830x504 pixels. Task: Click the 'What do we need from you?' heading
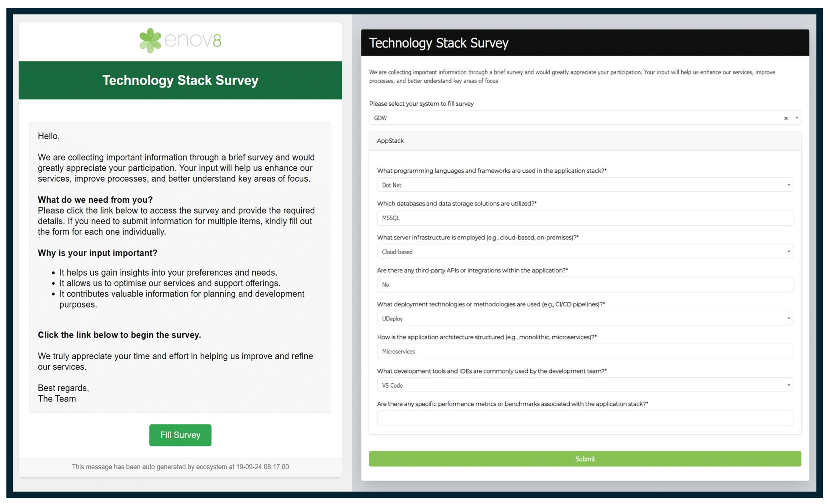pyautogui.click(x=95, y=200)
